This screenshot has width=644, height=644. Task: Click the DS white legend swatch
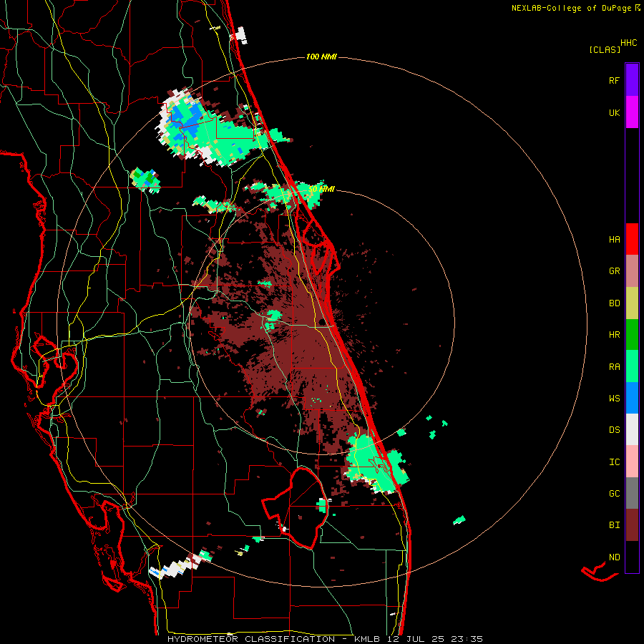tap(632, 429)
